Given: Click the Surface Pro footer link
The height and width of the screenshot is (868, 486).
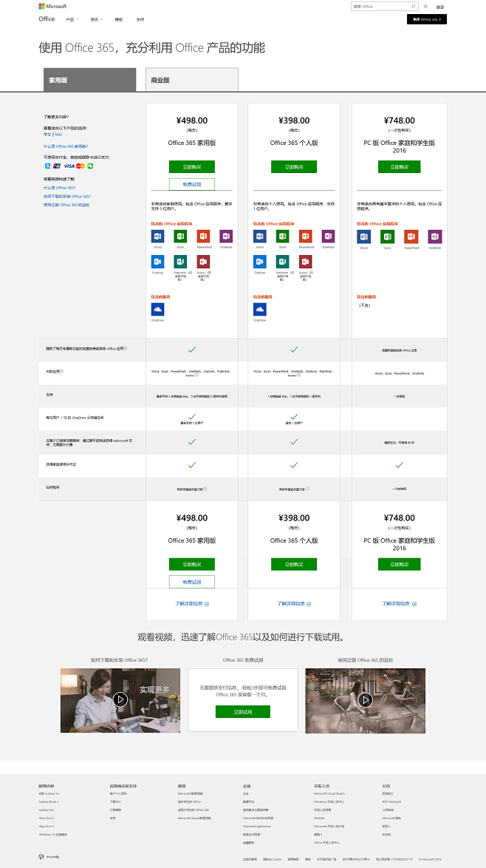Looking at the screenshot, I should tap(47, 810).
